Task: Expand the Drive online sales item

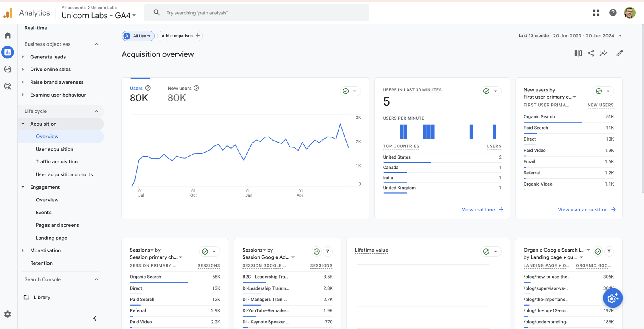Action: click(23, 69)
